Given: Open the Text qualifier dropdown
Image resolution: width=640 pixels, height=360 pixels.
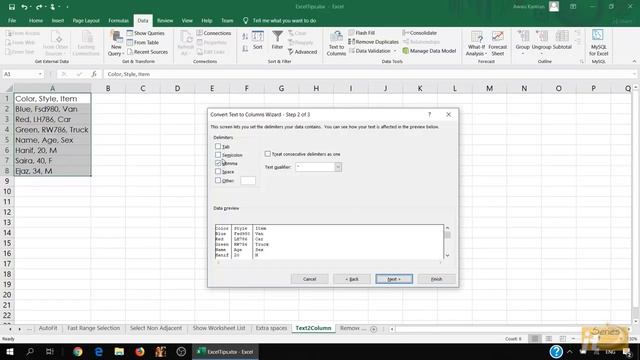Looking at the screenshot, I should [x=338, y=167].
